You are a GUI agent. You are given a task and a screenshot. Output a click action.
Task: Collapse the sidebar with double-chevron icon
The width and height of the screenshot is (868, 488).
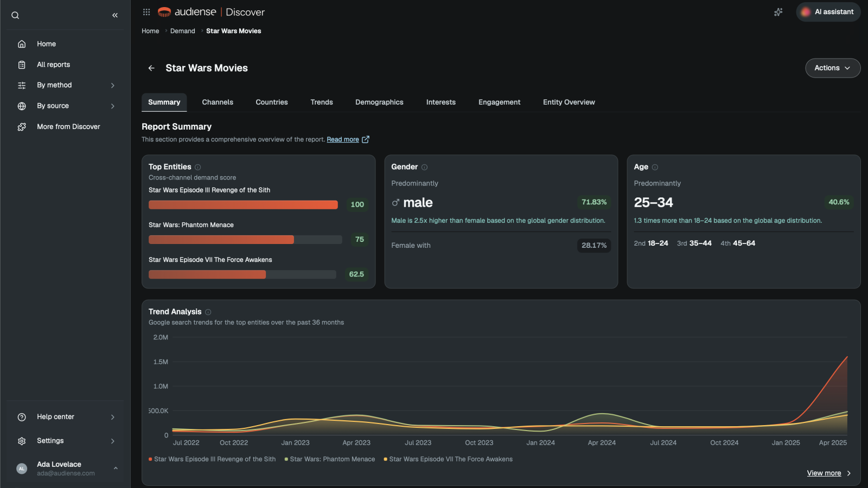pos(115,15)
